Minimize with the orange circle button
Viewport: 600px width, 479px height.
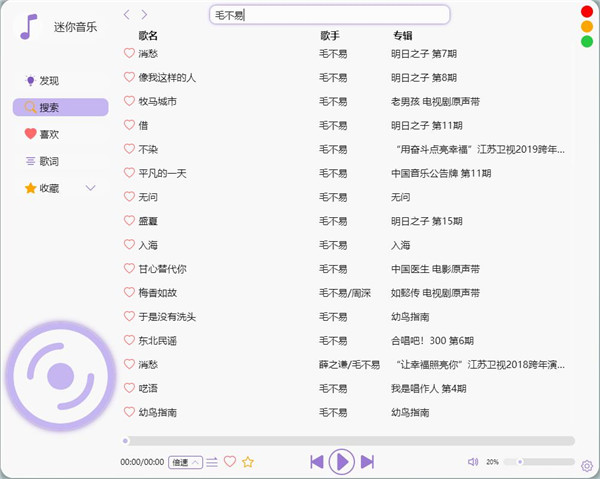(x=587, y=26)
